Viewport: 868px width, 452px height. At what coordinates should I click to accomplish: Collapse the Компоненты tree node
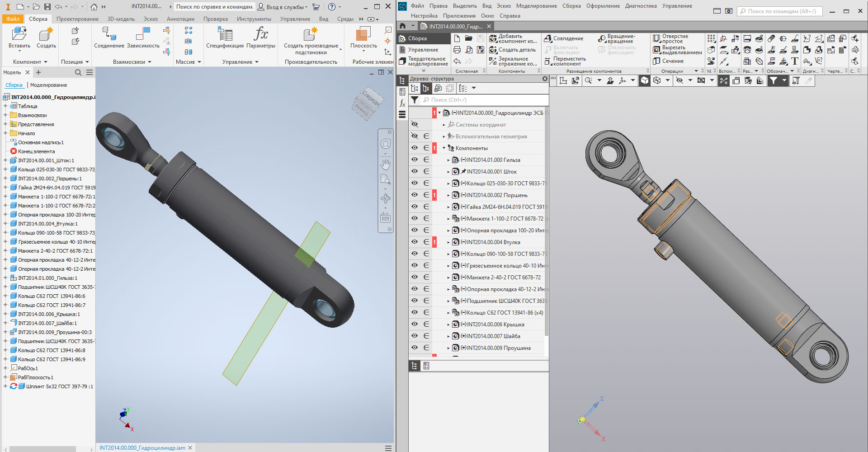pyautogui.click(x=444, y=148)
